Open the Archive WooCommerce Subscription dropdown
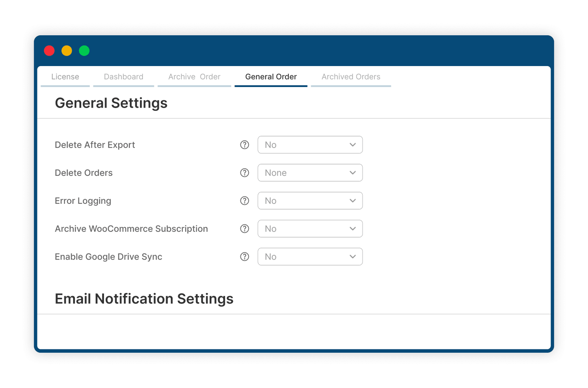This screenshot has width=588, height=388. coord(310,229)
